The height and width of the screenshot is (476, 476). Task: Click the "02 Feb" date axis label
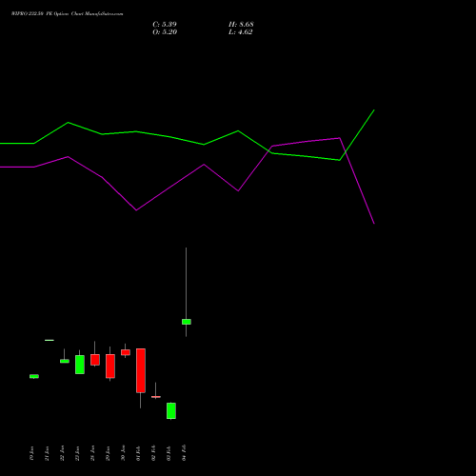[x=153, y=453]
